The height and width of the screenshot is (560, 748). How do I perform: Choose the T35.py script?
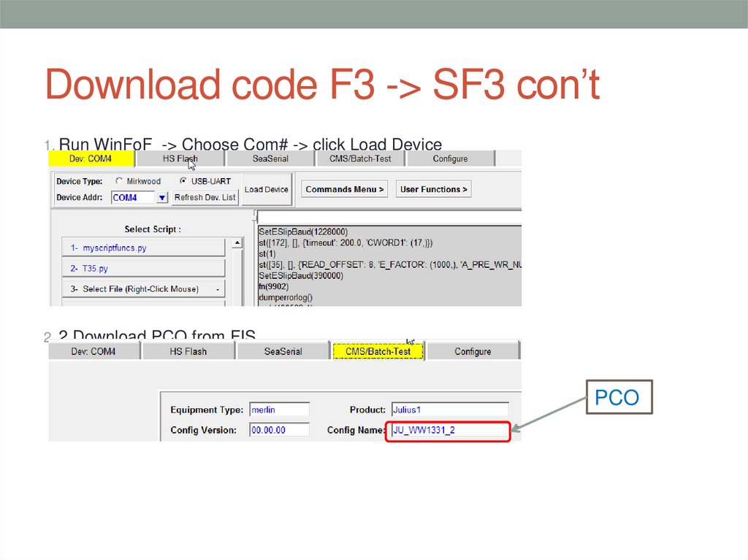click(x=142, y=267)
